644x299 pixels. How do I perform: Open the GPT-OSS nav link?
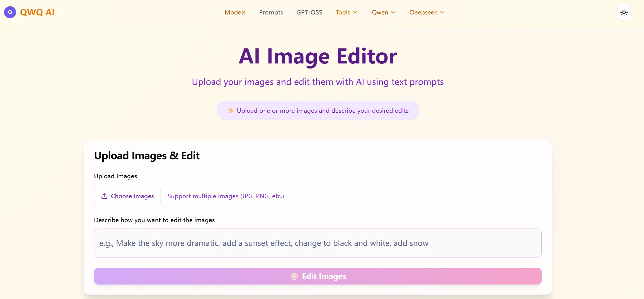click(309, 12)
